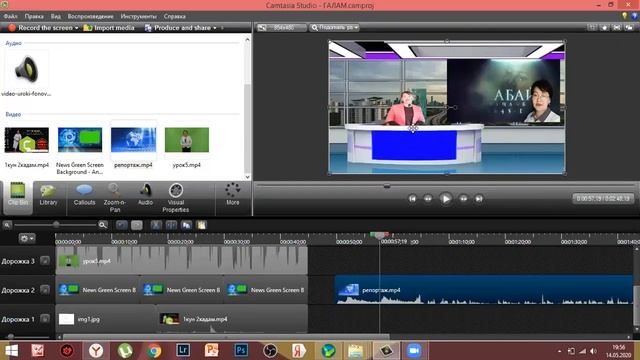
Task: Open the More tools menu
Action: pyautogui.click(x=233, y=194)
